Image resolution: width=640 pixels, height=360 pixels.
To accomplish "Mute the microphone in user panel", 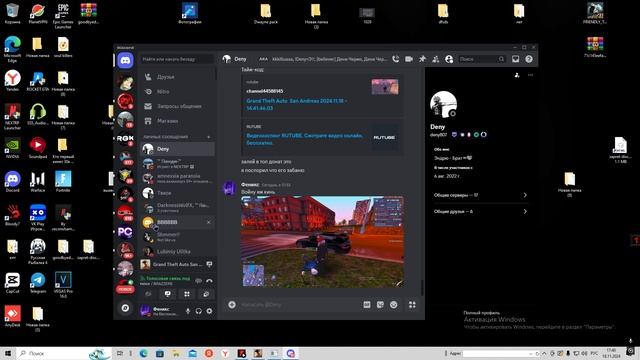I will pyautogui.click(x=188, y=311).
